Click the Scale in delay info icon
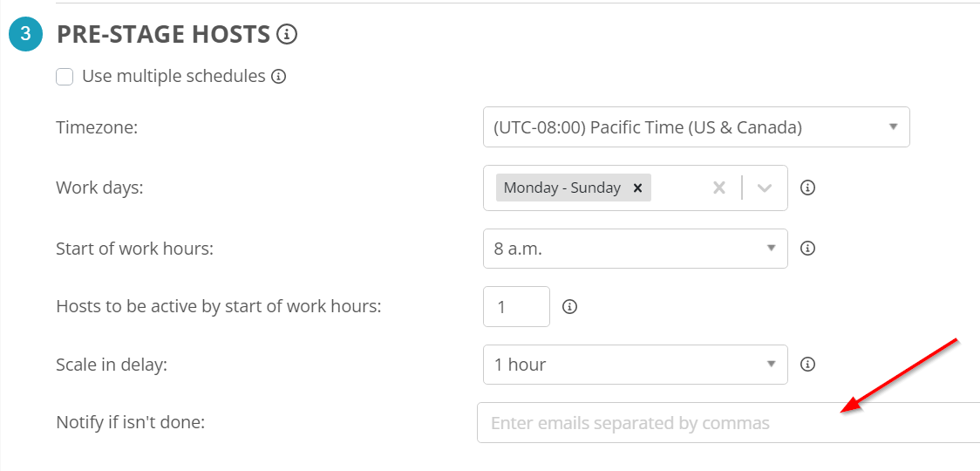Image resolution: width=980 pixels, height=471 pixels. [807, 365]
